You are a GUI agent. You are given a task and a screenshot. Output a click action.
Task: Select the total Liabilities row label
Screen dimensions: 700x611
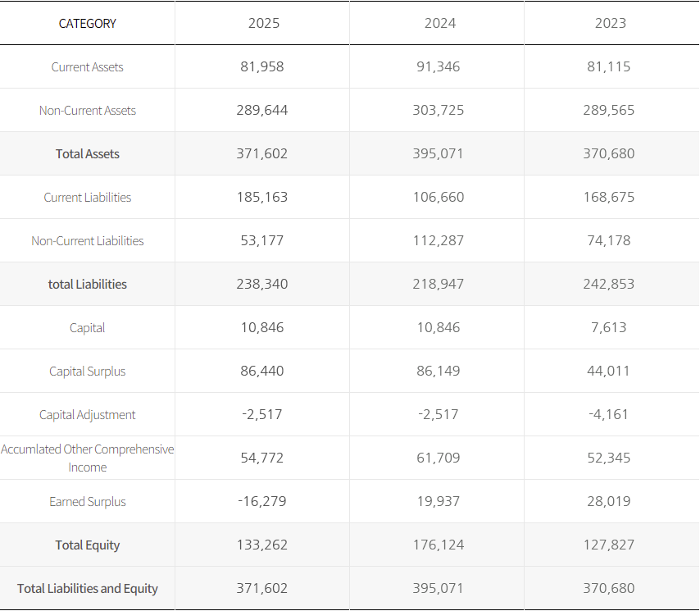point(88,285)
